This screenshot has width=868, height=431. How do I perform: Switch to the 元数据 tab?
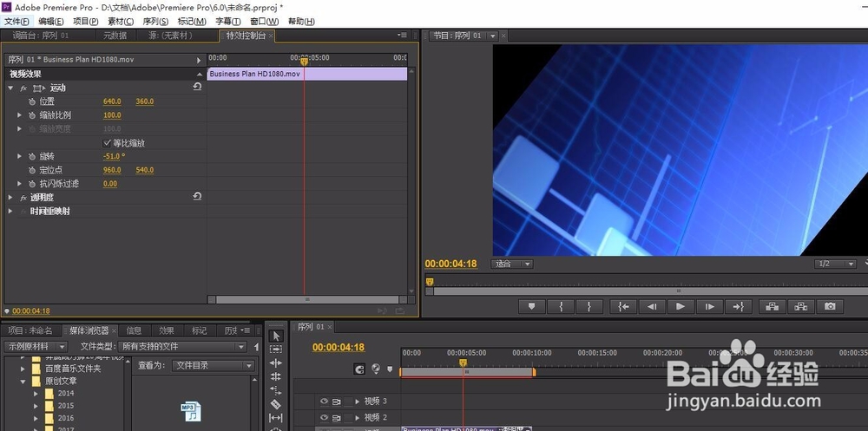(115, 36)
